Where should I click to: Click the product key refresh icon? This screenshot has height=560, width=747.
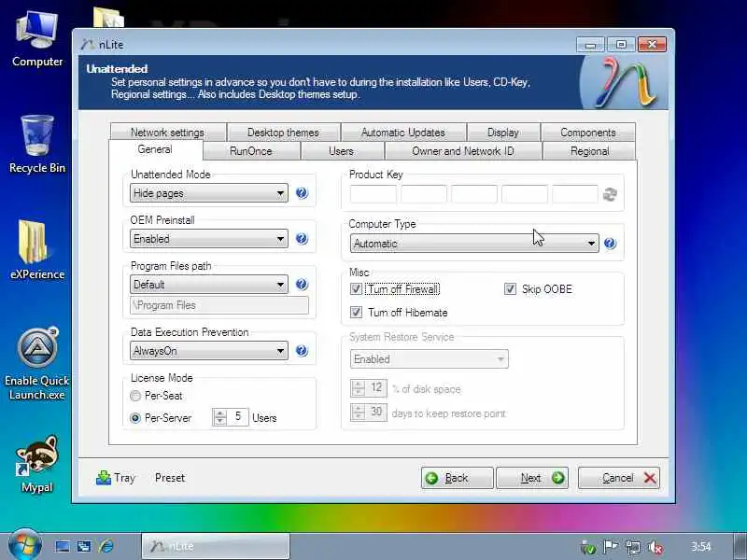coord(610,194)
